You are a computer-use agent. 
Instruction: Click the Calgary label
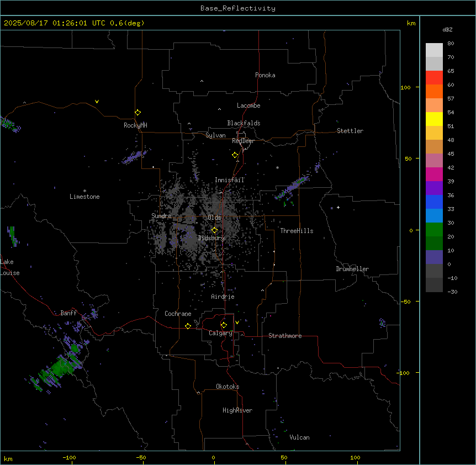coord(220,333)
